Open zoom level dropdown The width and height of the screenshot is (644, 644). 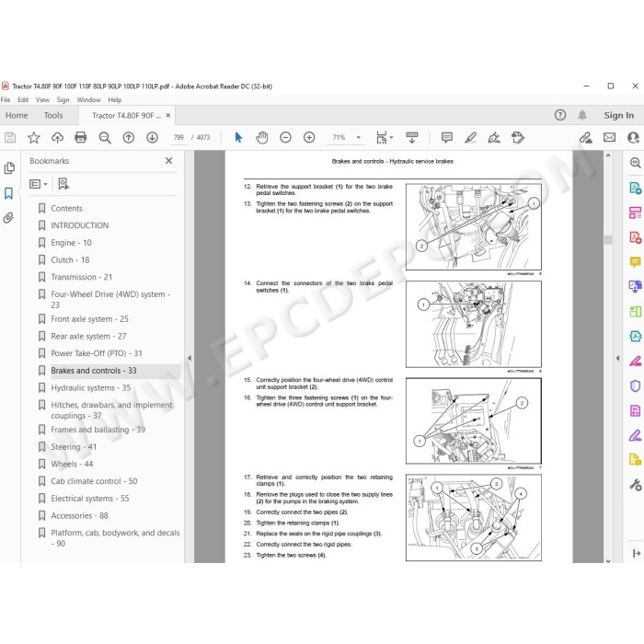(359, 138)
